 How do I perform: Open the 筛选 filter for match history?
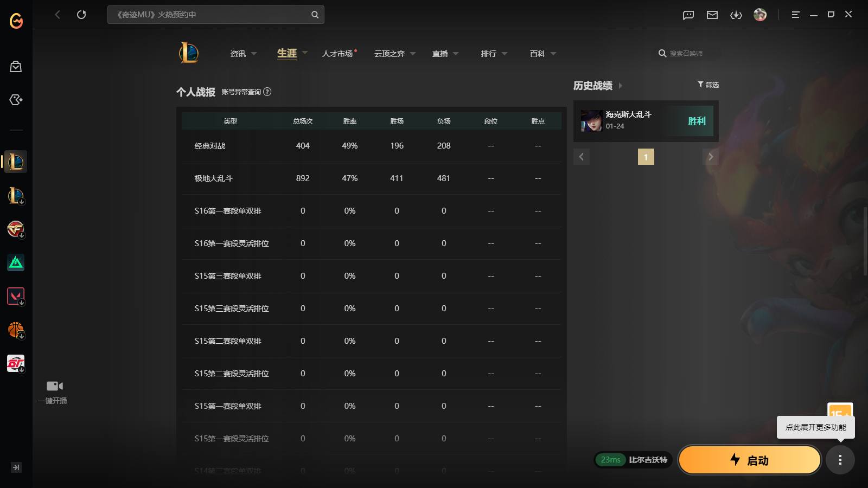708,85
